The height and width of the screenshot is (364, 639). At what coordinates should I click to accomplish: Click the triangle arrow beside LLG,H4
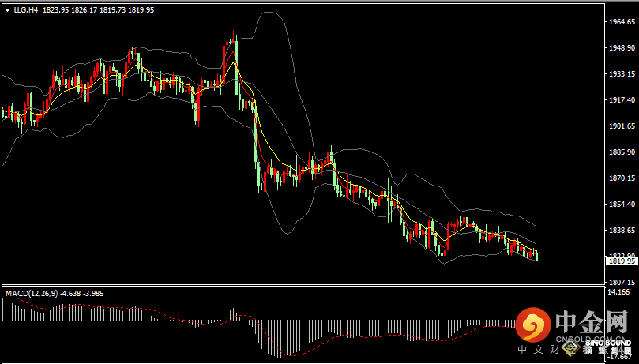pyautogui.click(x=7, y=11)
